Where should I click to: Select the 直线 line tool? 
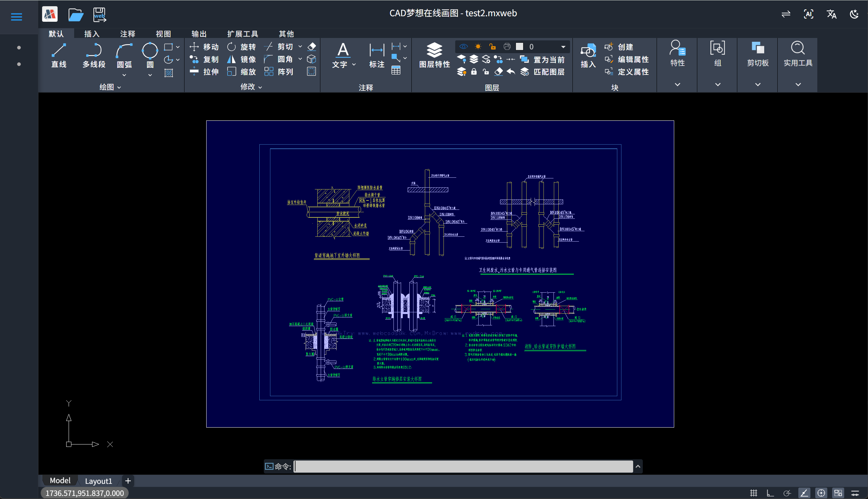click(x=59, y=56)
